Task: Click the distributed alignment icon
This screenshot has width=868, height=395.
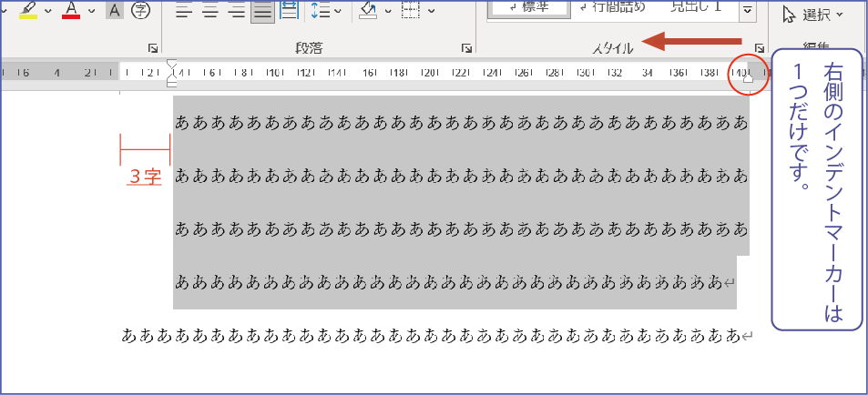Action: pos(290,11)
